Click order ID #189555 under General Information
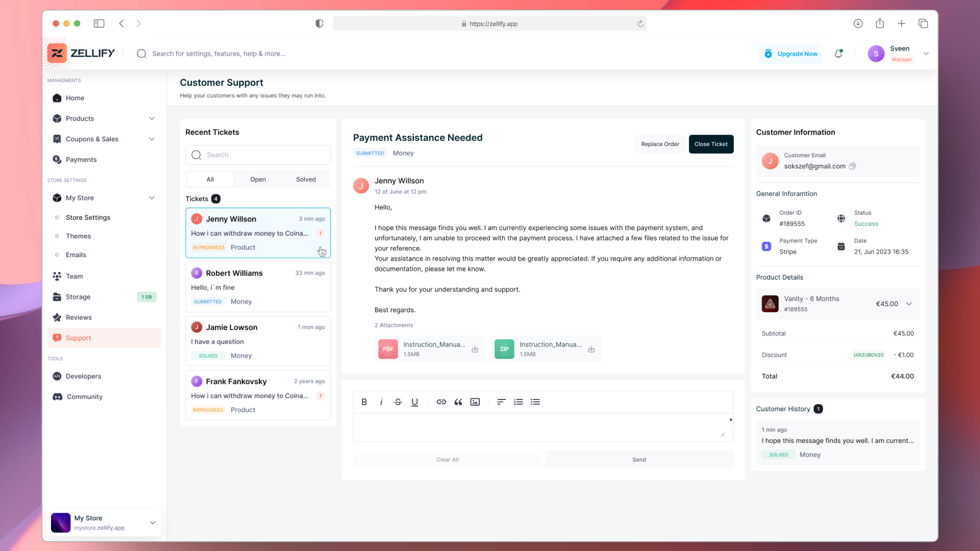This screenshot has height=551, width=980. (x=792, y=224)
